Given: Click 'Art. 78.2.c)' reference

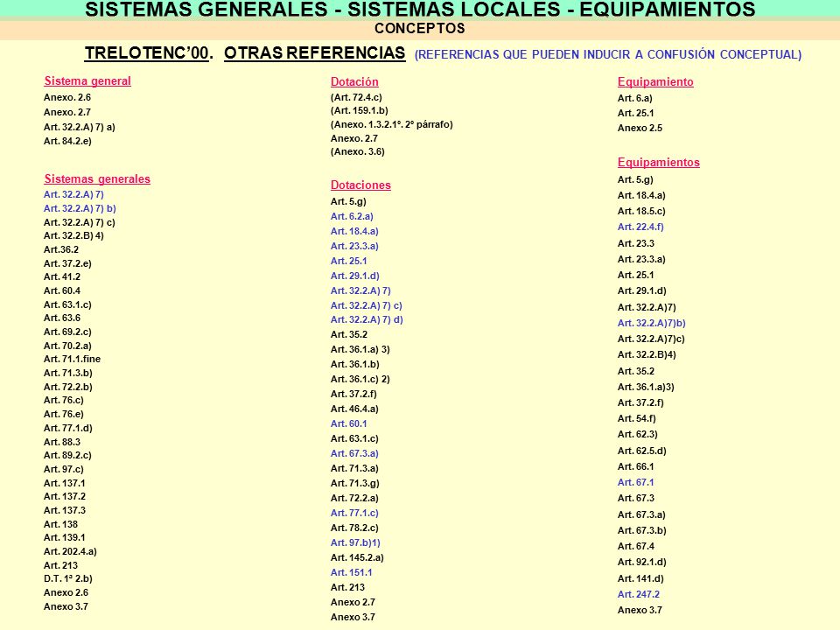Looking at the screenshot, I should pyautogui.click(x=354, y=528).
